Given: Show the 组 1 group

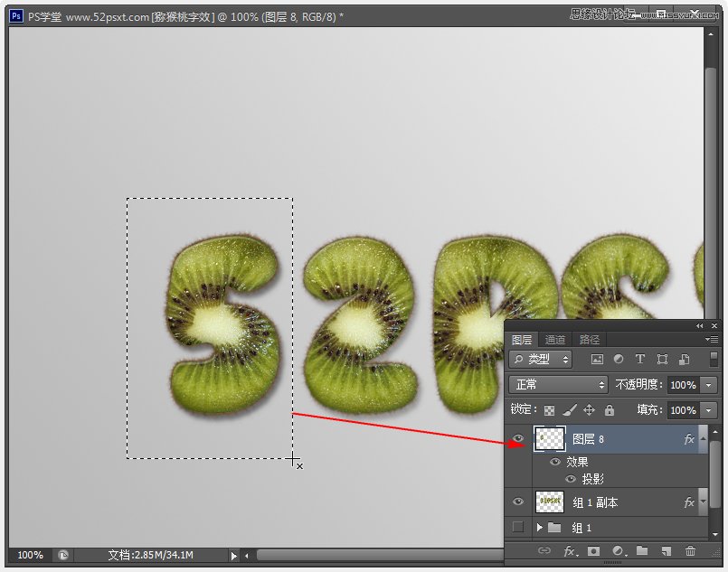Looking at the screenshot, I should [517, 528].
